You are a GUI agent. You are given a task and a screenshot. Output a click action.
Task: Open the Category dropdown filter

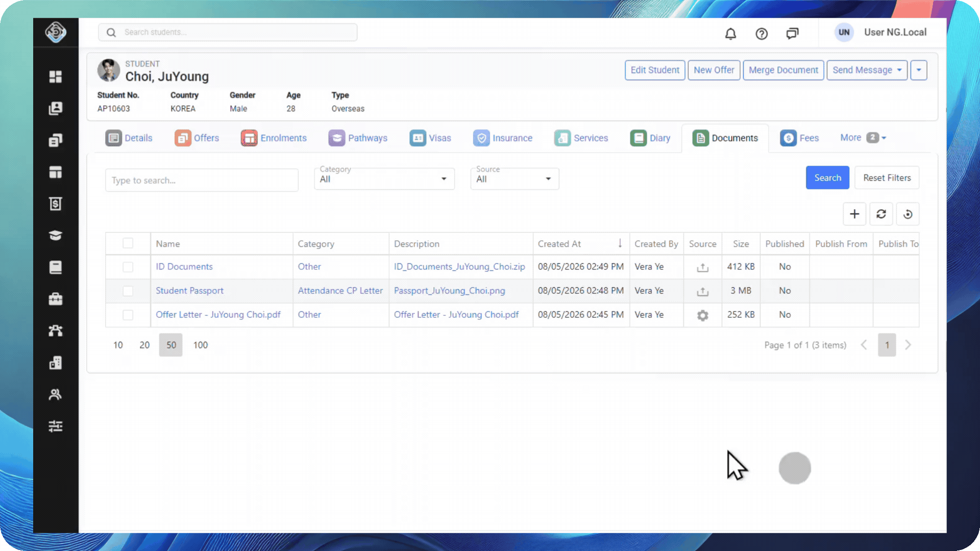tap(384, 179)
